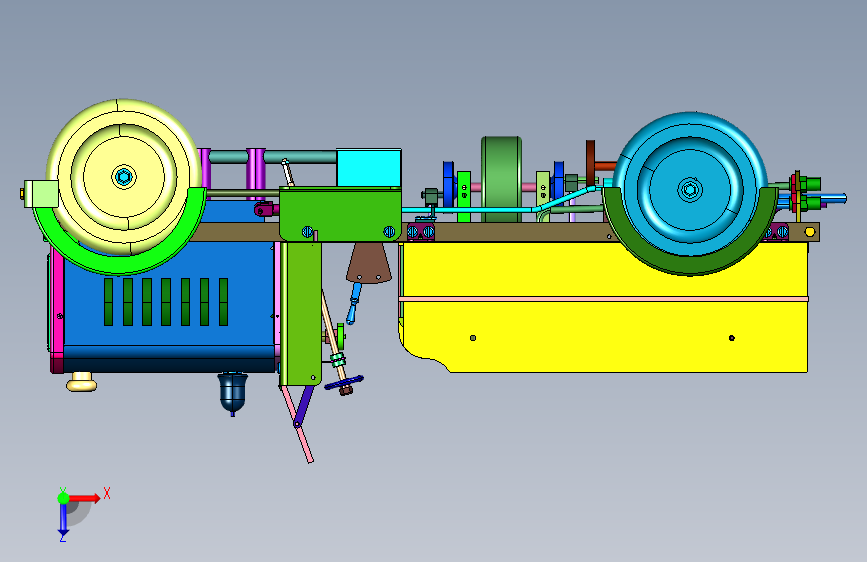Click the right hole on the yellow panel
This screenshot has width=867, height=562.
point(732,337)
